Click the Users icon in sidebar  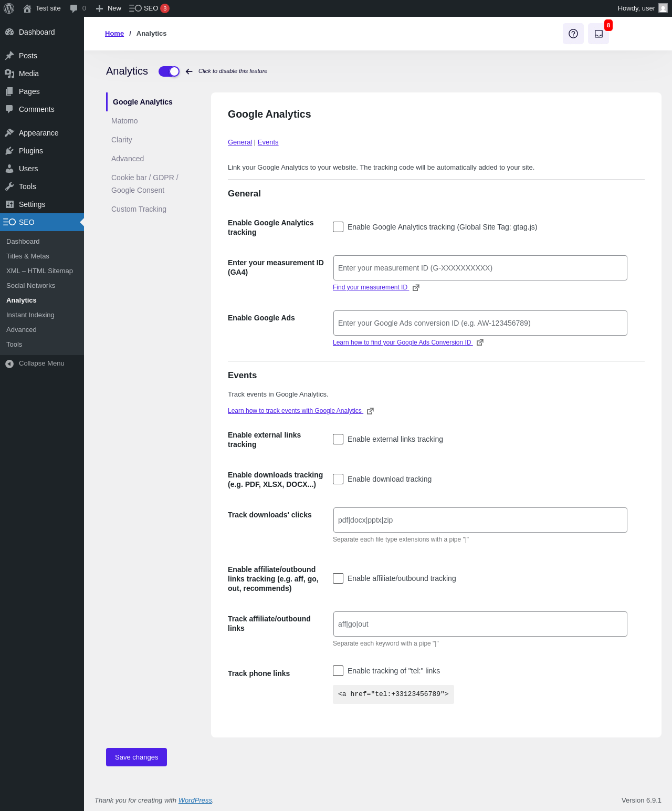pyautogui.click(x=9, y=169)
